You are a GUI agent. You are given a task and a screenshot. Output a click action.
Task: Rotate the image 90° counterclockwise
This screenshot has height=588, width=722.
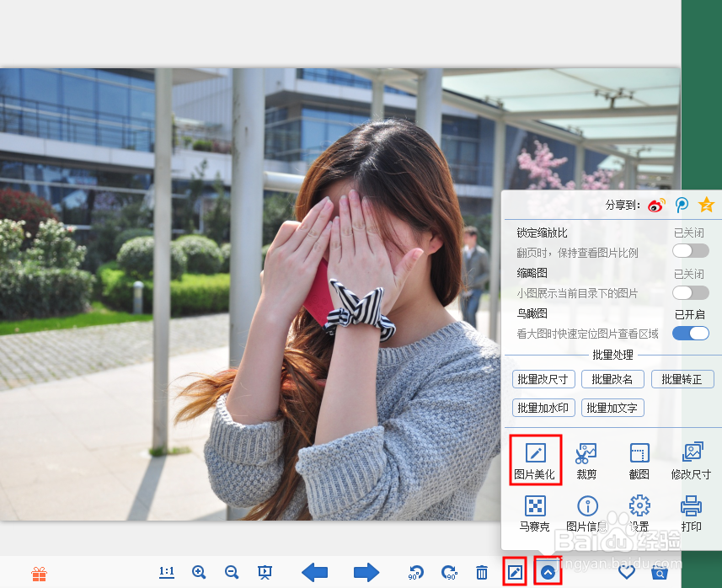pos(416,572)
